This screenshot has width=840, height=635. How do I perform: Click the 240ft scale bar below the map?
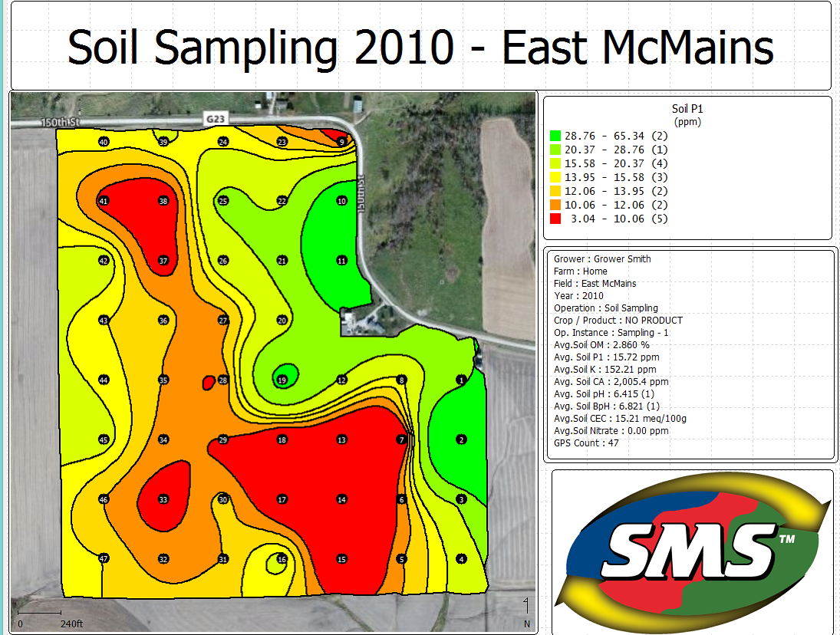click(x=44, y=616)
